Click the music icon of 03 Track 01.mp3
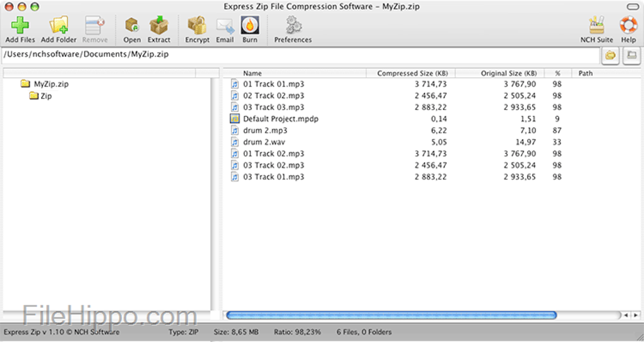This screenshot has height=342, width=644. tap(234, 177)
